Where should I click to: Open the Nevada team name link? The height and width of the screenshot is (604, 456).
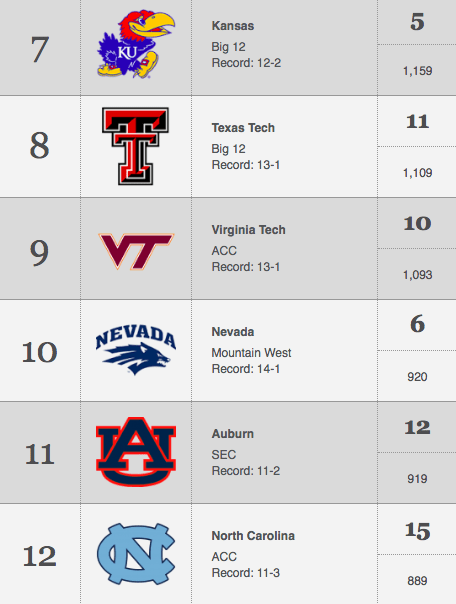233,332
